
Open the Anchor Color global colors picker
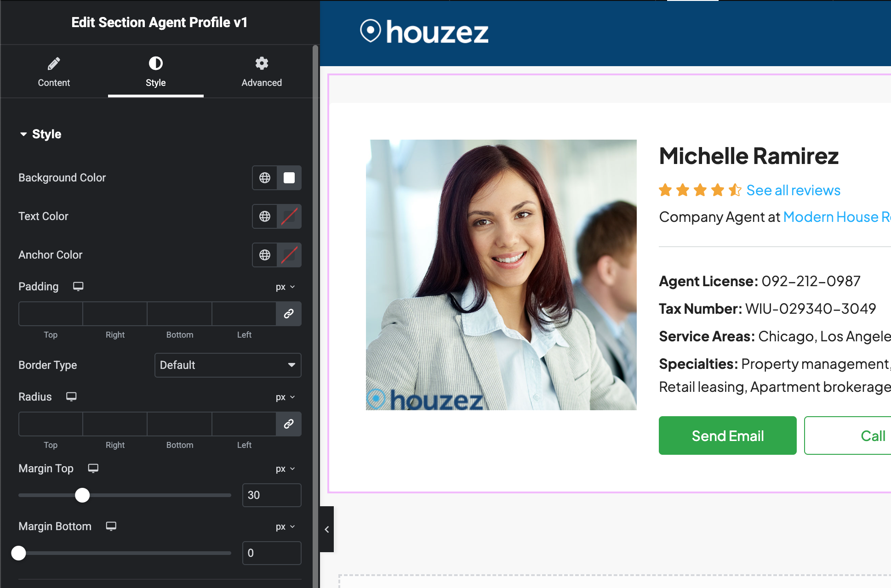coord(264,255)
